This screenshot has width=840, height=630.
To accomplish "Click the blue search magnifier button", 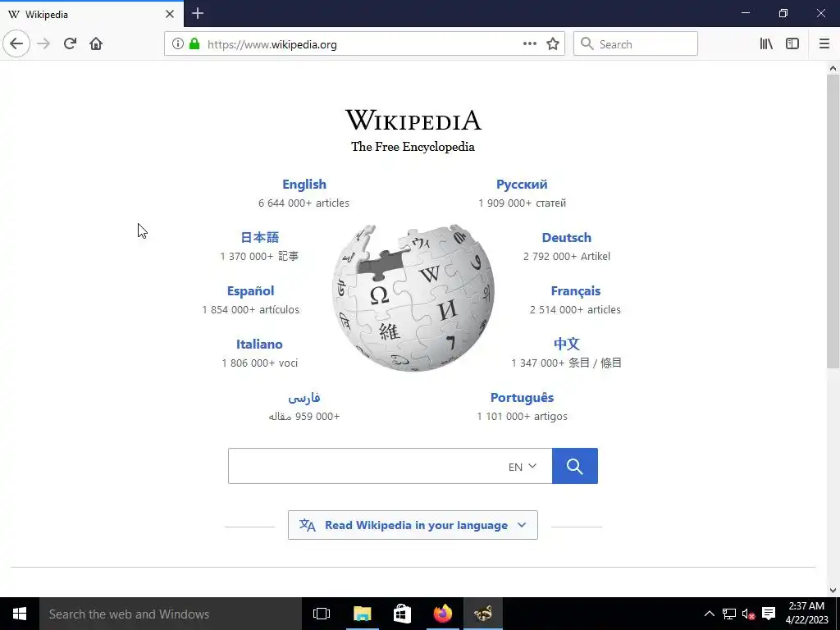I will (575, 466).
